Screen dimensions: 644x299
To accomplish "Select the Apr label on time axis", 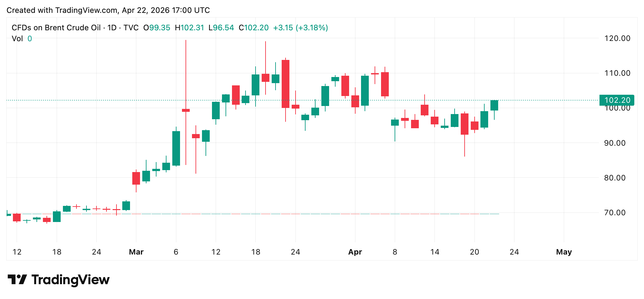I will (x=355, y=252).
